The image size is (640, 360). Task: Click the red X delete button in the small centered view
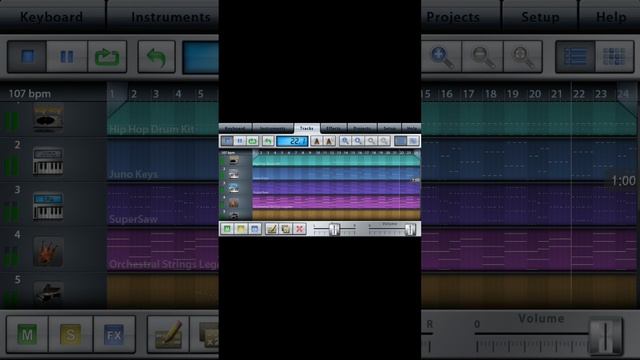point(300,229)
